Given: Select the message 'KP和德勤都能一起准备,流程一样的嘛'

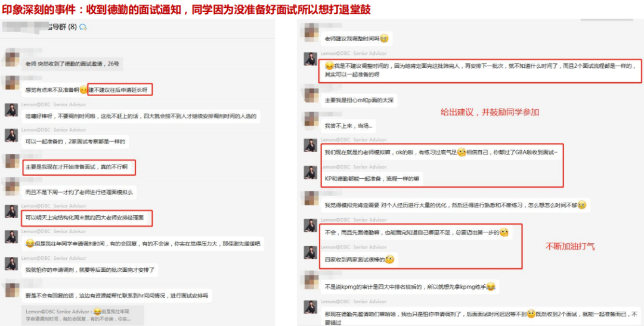Looking at the screenshot, I should click(371, 179).
